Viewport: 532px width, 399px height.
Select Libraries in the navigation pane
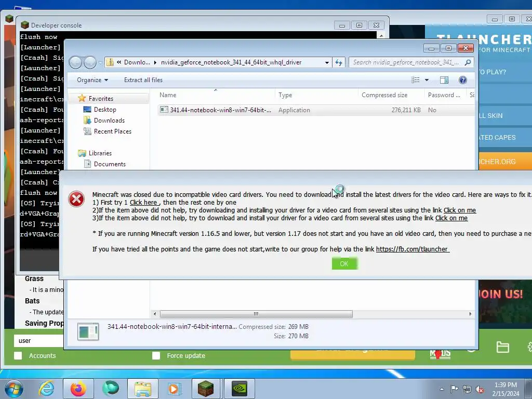click(100, 153)
